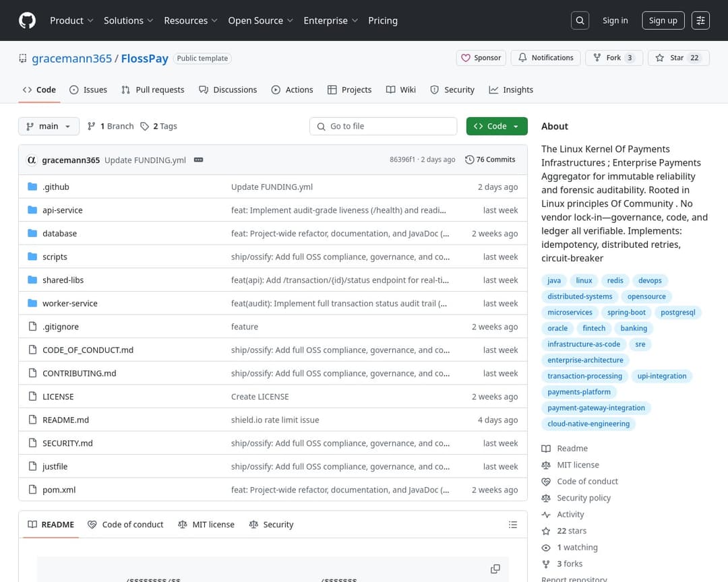Open the fintech topic tag

point(594,328)
